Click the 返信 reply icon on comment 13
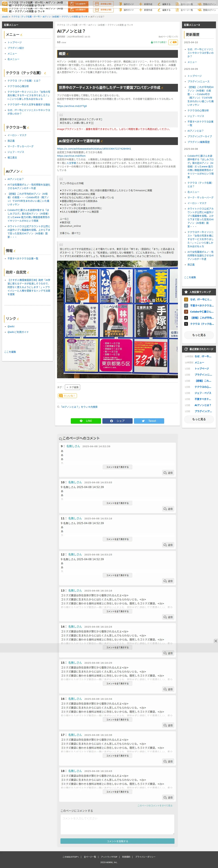The width and height of the screenshot is (218, 868). pos(168,617)
